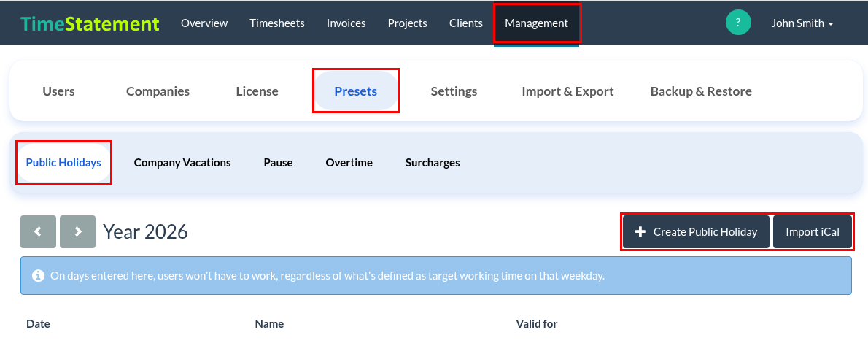Image resolution: width=868 pixels, height=346 pixels.
Task: Click the TimeStatement logo
Action: (90, 23)
